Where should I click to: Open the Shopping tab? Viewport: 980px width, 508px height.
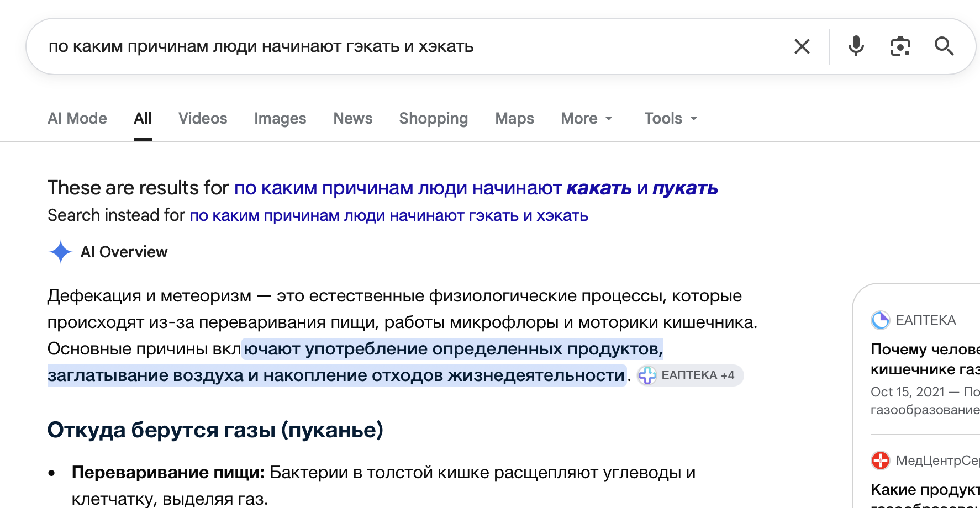pyautogui.click(x=434, y=118)
